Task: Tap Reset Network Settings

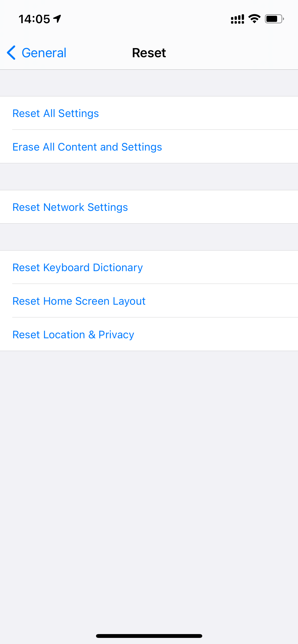Action: (70, 207)
